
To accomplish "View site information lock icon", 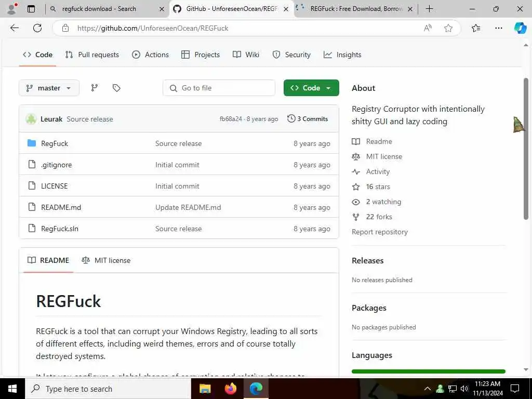I will coord(65,28).
